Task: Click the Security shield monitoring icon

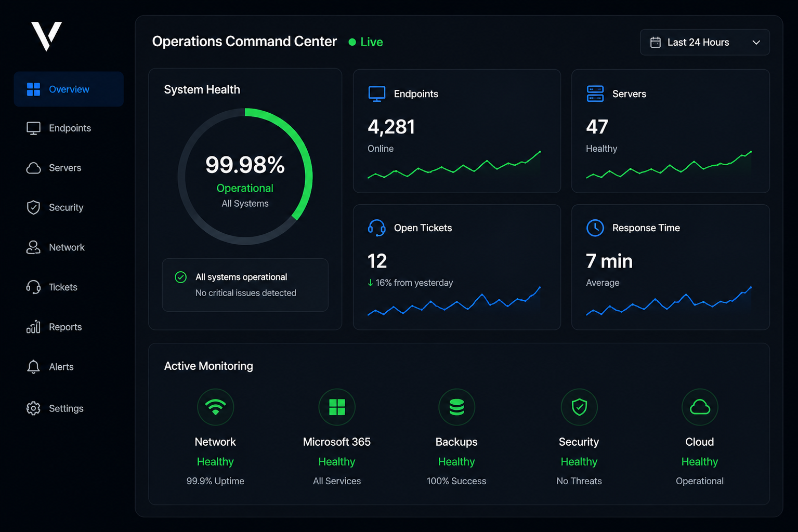Action: point(579,407)
